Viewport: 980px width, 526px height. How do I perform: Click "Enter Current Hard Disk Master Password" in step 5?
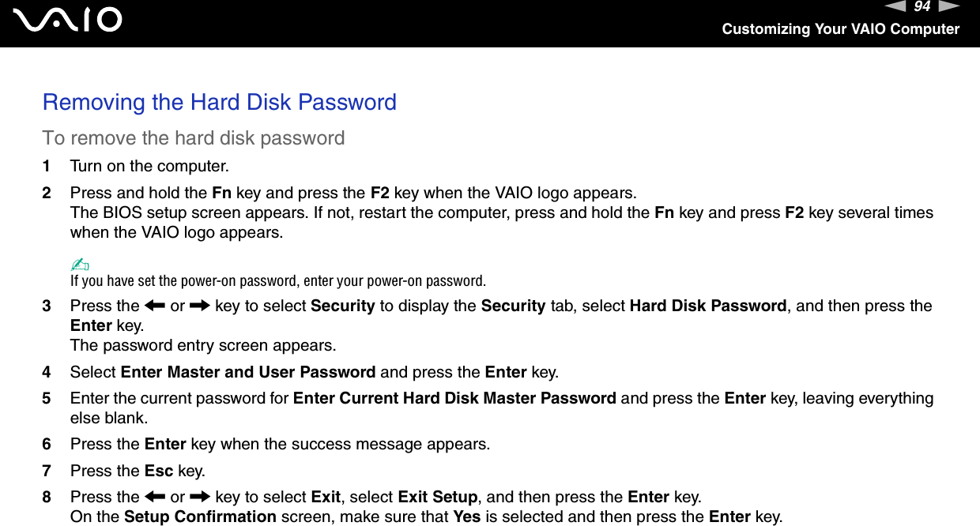(x=454, y=398)
